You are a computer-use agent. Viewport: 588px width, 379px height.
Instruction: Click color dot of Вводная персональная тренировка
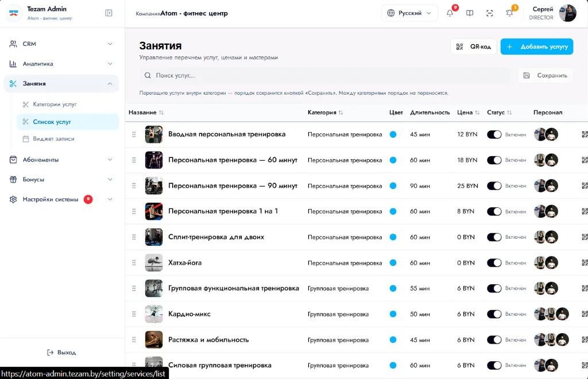point(393,134)
